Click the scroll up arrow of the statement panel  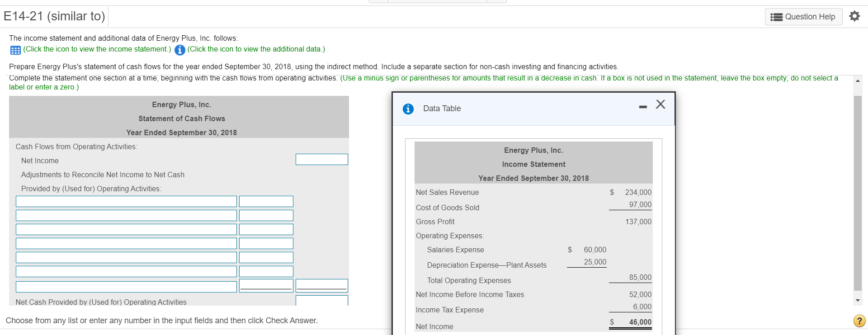[x=858, y=80]
